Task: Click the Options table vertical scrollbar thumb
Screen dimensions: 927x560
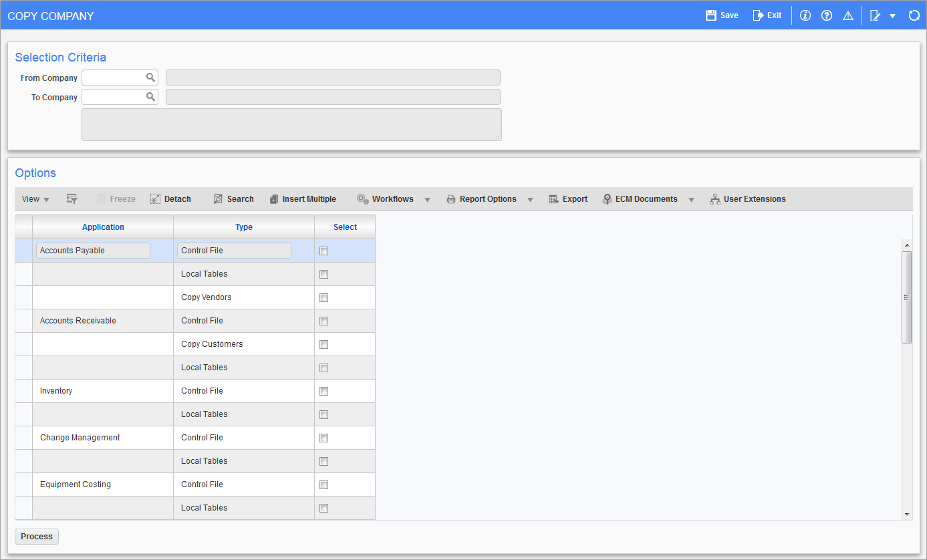Action: point(907,297)
